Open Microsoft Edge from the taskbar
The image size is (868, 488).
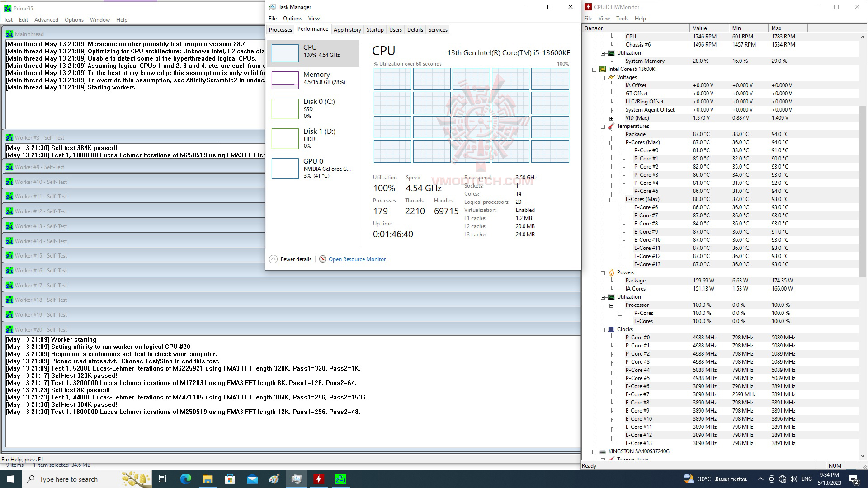185,479
